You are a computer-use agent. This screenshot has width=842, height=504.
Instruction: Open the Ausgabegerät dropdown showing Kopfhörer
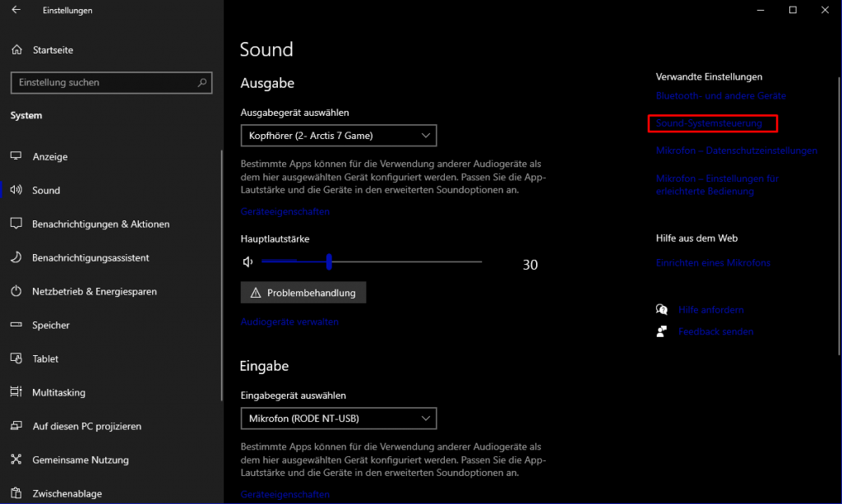point(338,135)
